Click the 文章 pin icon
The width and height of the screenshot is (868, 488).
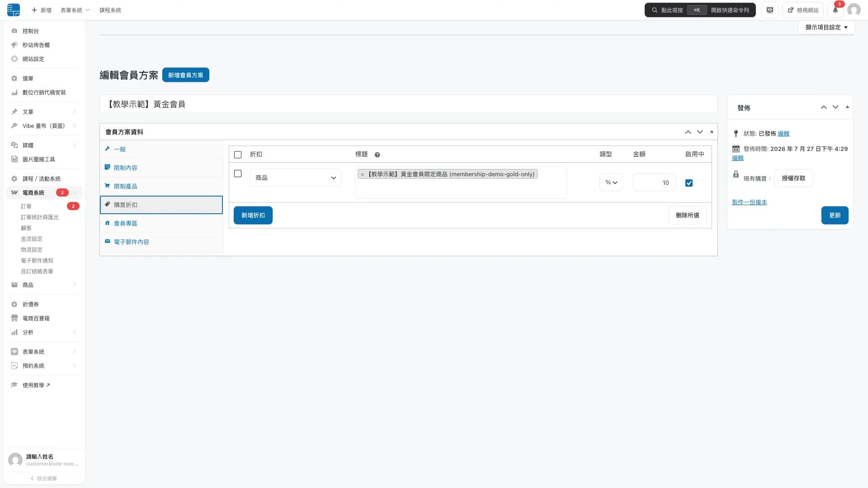[14, 112]
